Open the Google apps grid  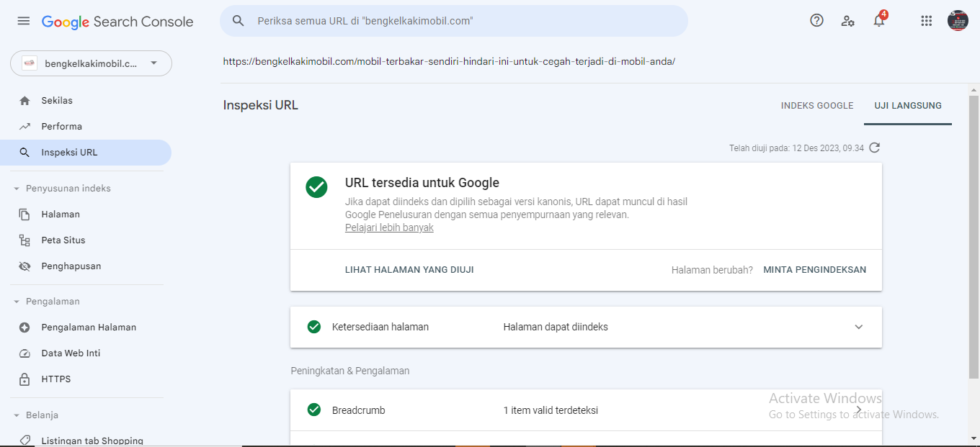pos(927,21)
